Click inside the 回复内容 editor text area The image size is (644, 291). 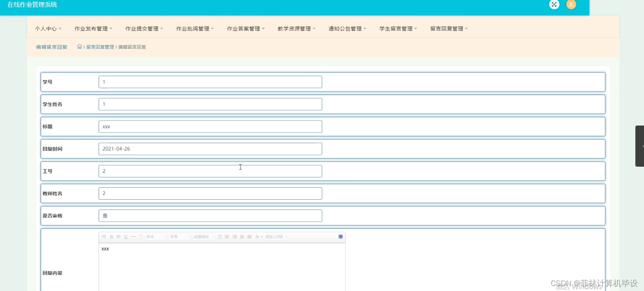pos(222,267)
